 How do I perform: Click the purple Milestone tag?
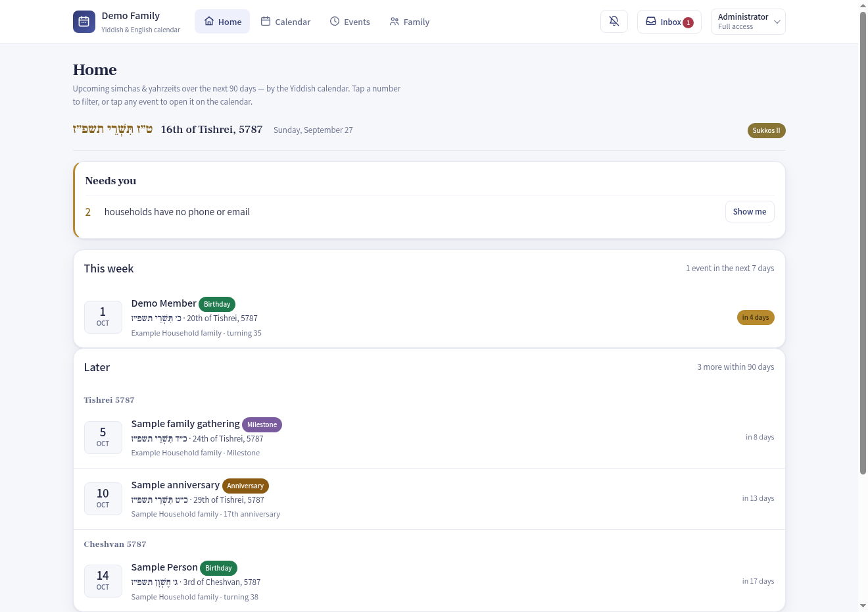click(262, 424)
